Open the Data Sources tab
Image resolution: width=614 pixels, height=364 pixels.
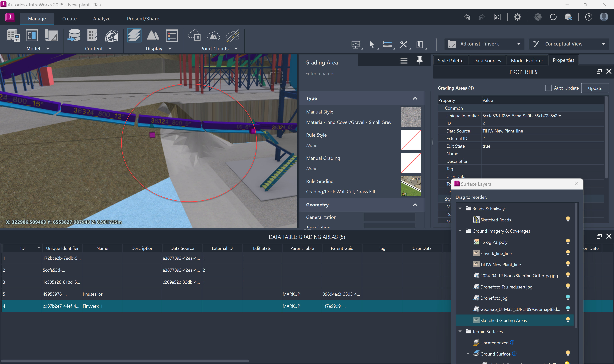pos(487,60)
